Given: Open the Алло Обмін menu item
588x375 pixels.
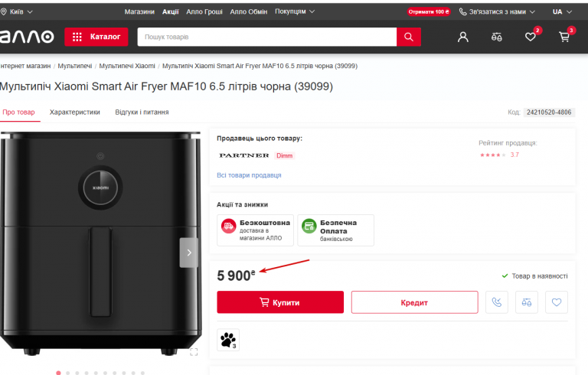Looking at the screenshot, I should click(x=249, y=11).
